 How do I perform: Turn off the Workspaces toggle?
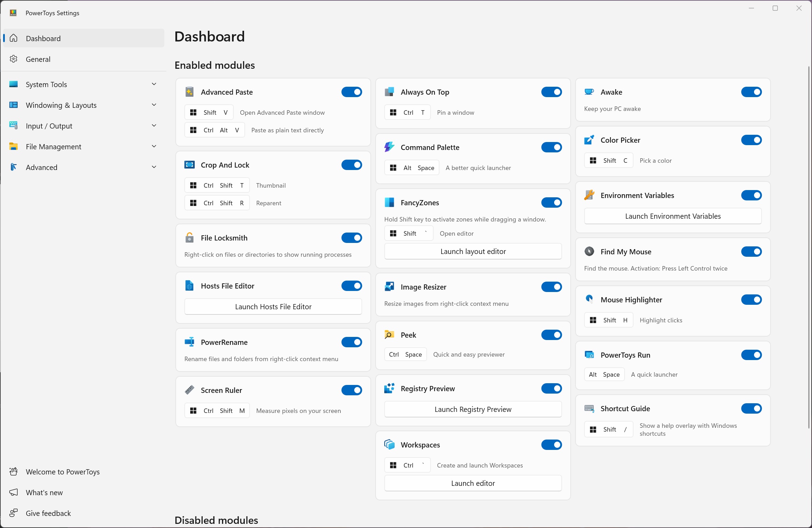pyautogui.click(x=552, y=445)
